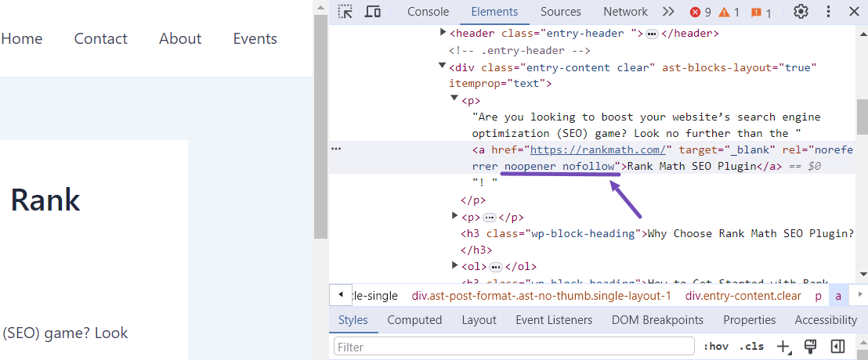This screenshot has width=868, height=360.
Task: Open the selected row's three-dot actions
Action: point(336,149)
